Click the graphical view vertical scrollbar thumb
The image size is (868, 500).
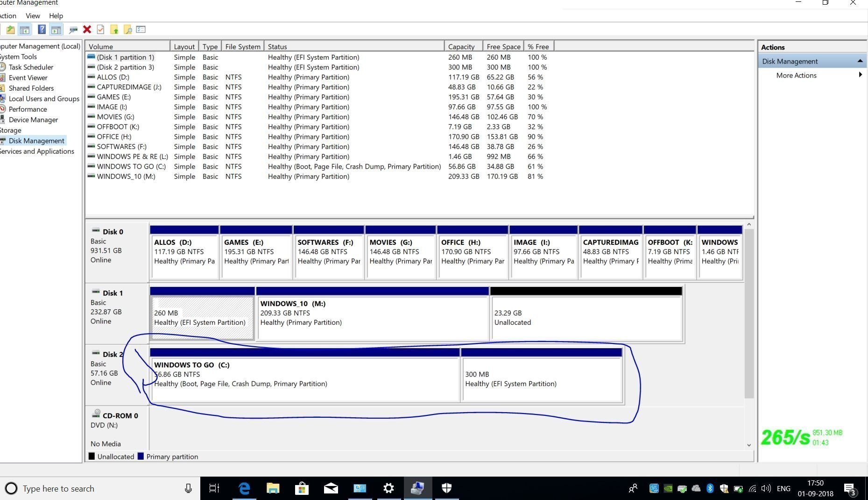tap(749, 313)
